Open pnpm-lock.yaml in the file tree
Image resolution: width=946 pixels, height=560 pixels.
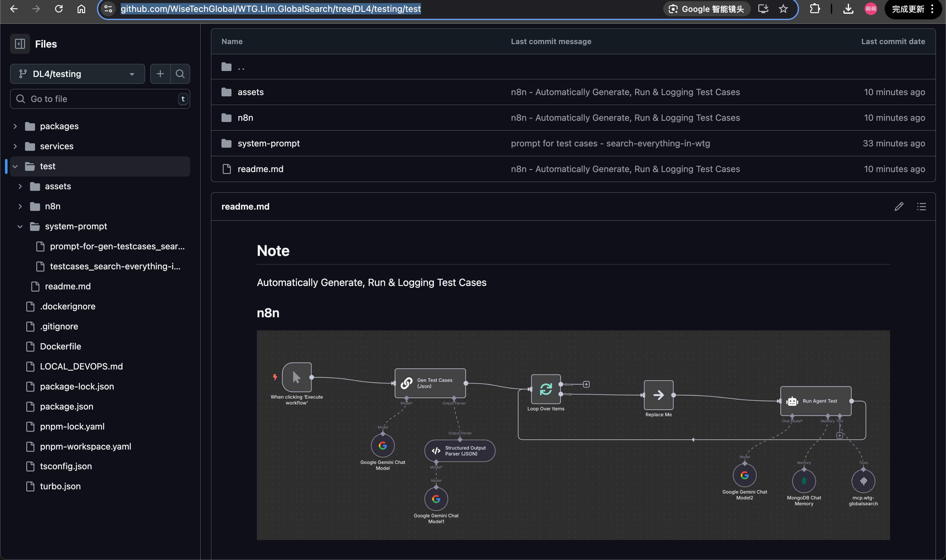point(72,426)
